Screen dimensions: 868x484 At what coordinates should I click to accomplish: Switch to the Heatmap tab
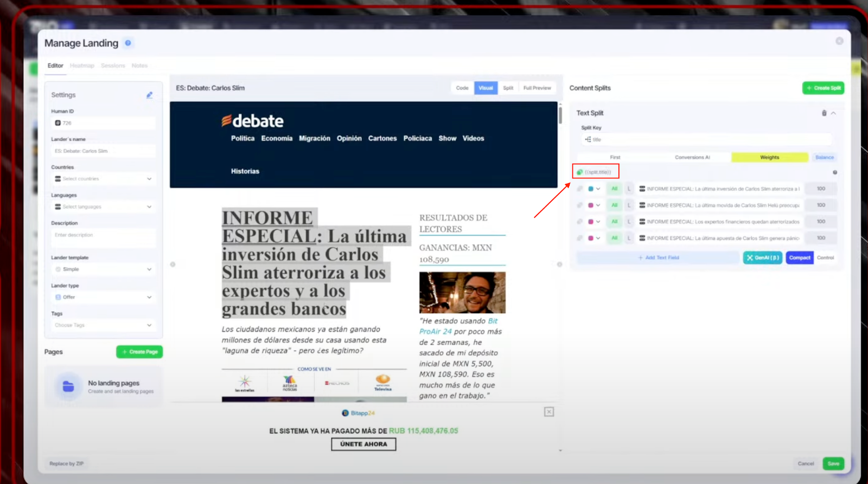point(82,66)
